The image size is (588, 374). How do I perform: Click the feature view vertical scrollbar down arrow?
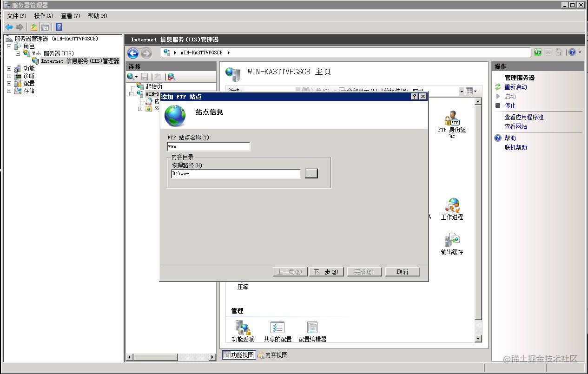(x=478, y=339)
